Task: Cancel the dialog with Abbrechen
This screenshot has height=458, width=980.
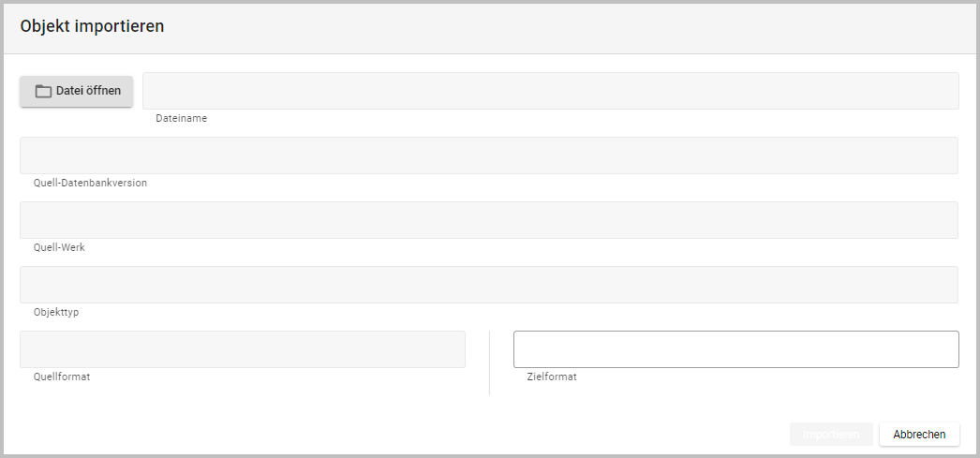Action: click(919, 435)
